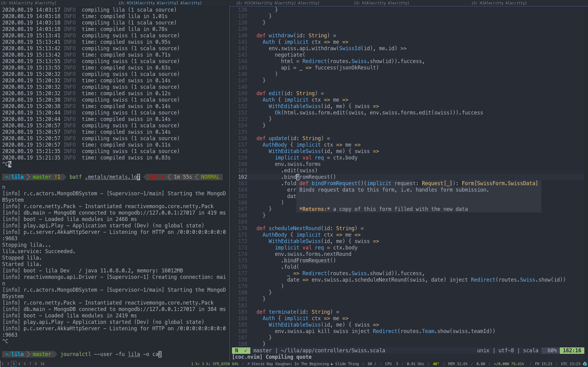Switch to workspace 5
The width and height of the screenshot is (588, 367).
pos(24,364)
